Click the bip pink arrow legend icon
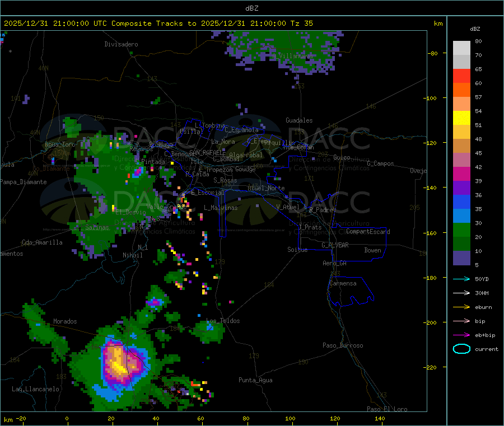The width and height of the screenshot is (504, 426). click(x=461, y=321)
